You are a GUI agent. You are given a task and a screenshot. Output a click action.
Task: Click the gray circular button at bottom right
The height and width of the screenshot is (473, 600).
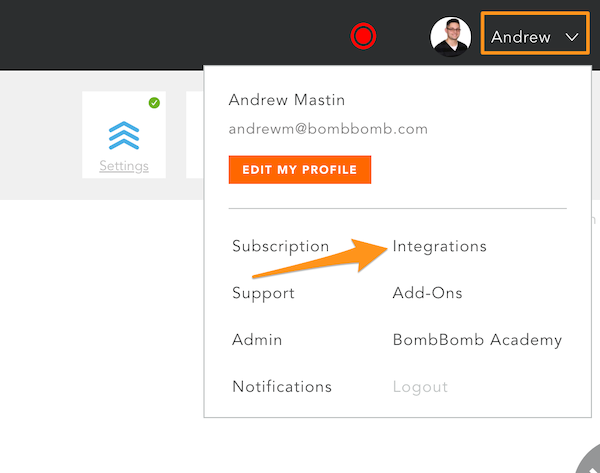[x=590, y=462]
